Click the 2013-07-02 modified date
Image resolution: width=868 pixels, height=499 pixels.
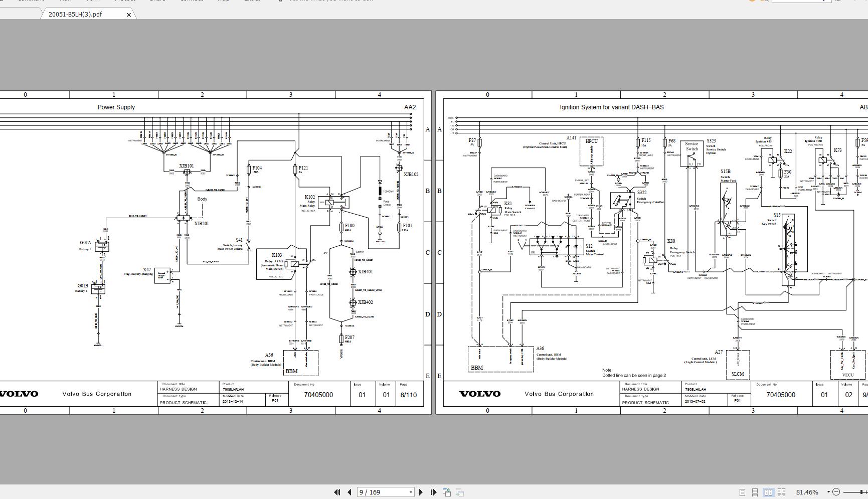point(696,401)
